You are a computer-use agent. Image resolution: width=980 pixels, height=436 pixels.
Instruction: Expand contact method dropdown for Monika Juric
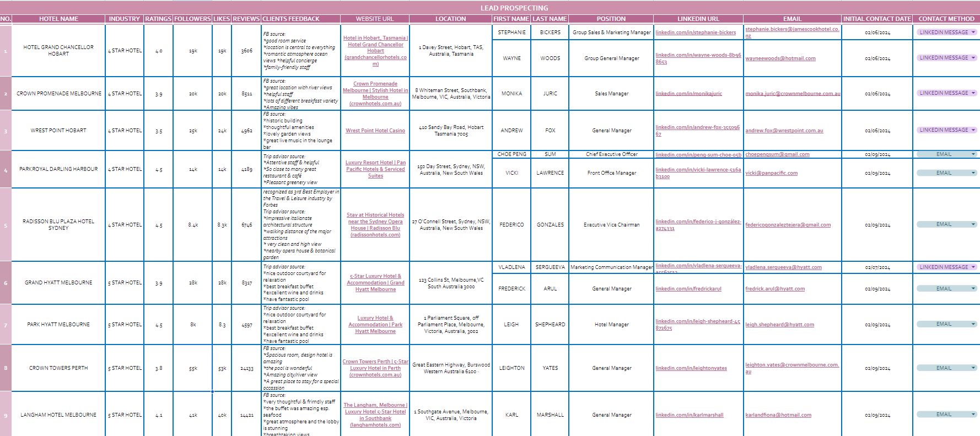[973, 93]
